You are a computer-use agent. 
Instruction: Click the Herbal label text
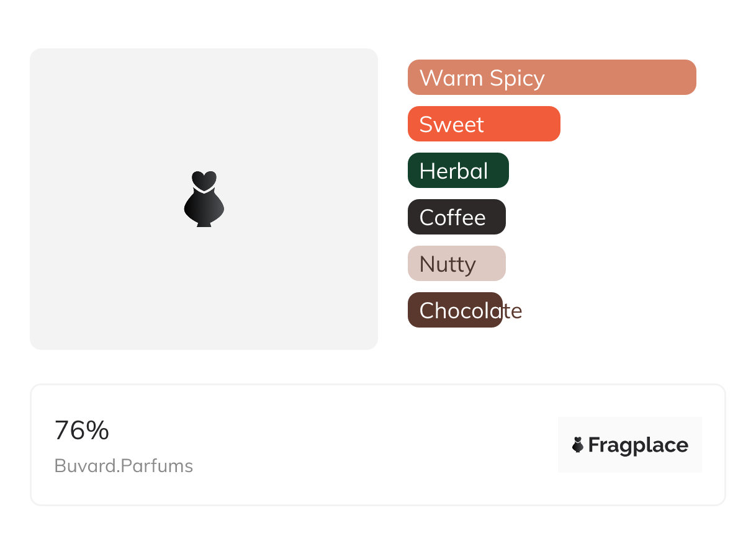454,171
